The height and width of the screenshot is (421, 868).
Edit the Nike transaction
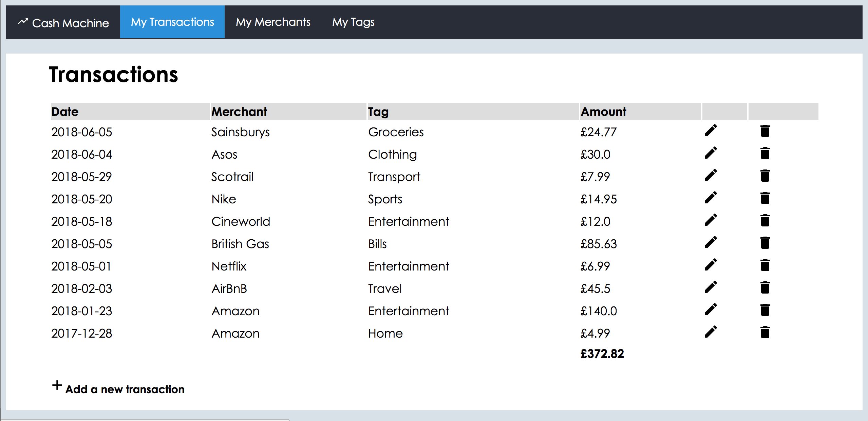(711, 198)
